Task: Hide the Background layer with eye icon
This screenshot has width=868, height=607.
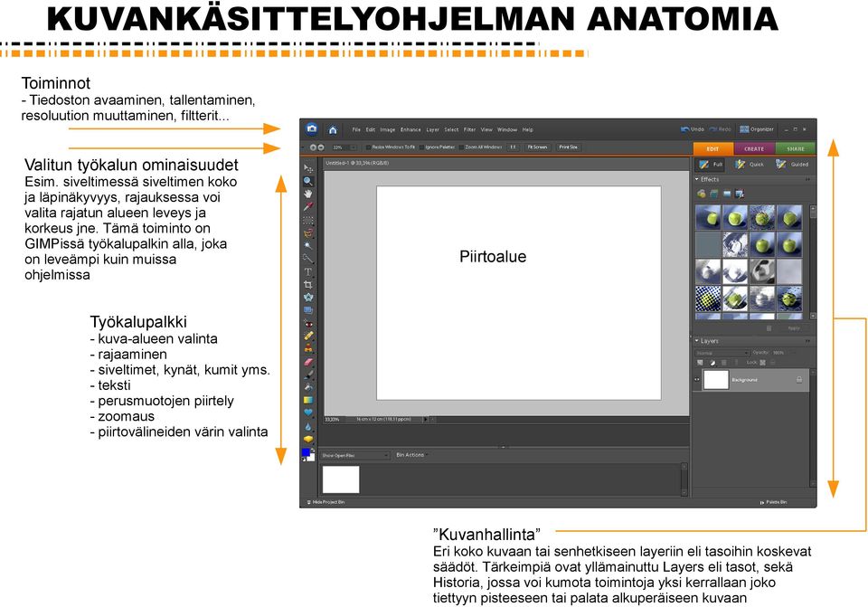Action: (x=697, y=379)
